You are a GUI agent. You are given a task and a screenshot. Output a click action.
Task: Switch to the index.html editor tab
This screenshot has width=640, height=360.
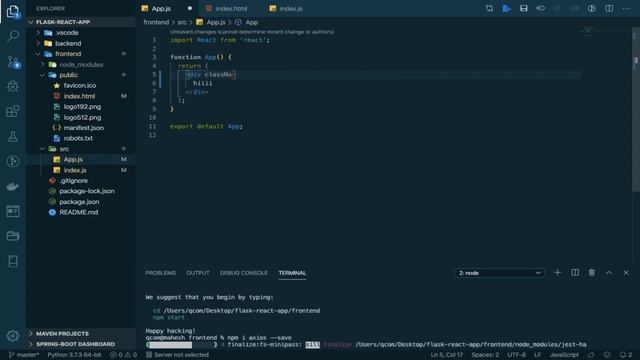click(x=231, y=9)
